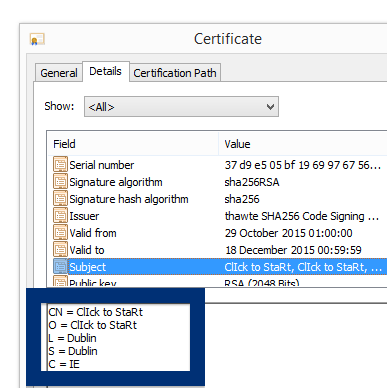The height and width of the screenshot is (388, 387).
Task: Click the Certificate window title
Action: point(228,39)
